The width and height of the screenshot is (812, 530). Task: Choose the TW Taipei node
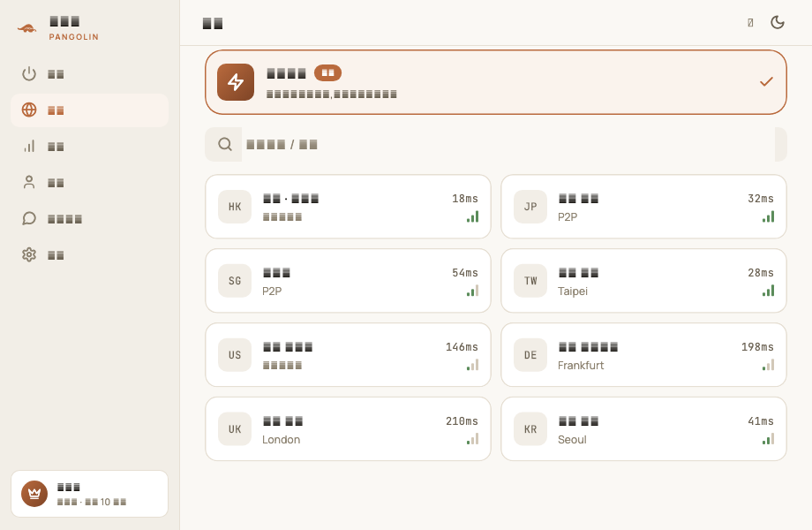click(x=643, y=281)
